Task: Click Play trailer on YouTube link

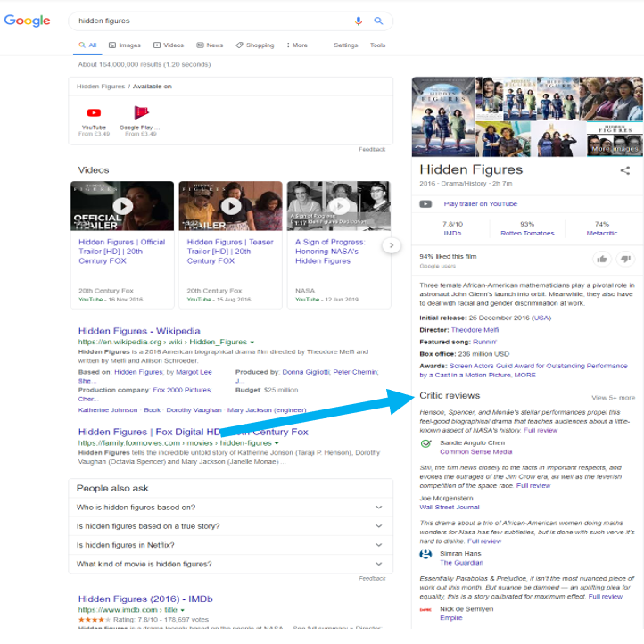Action: (480, 204)
